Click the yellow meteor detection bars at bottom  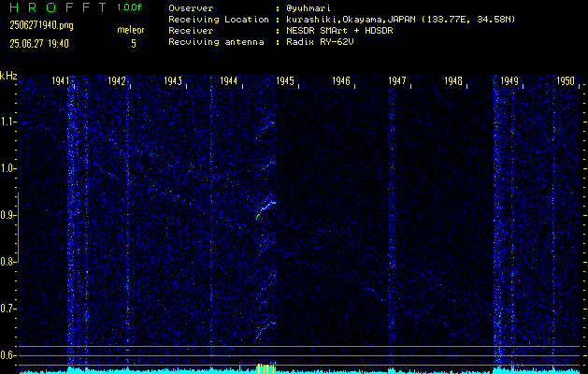[265, 368]
